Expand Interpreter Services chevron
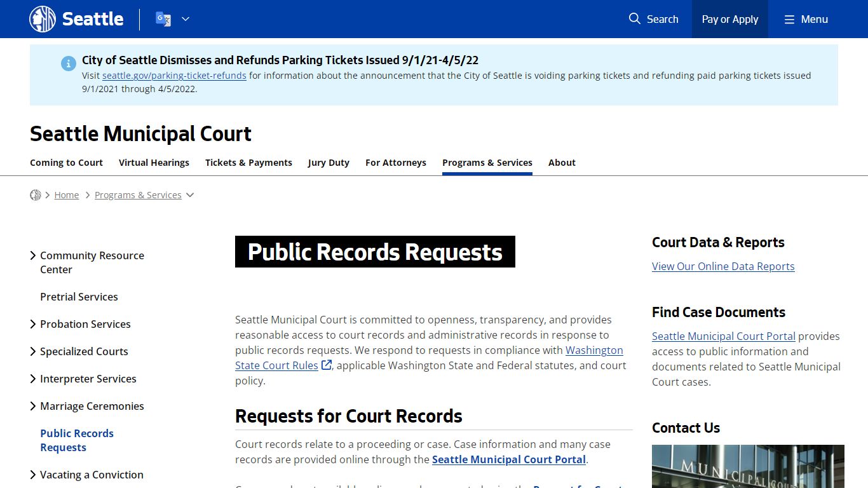 point(33,379)
